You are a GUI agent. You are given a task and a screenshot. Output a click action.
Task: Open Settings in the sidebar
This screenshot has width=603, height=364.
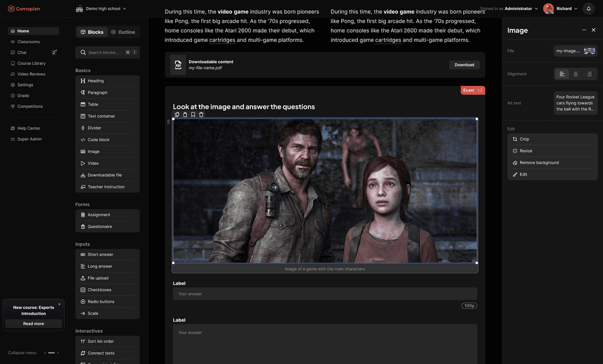[34, 85]
